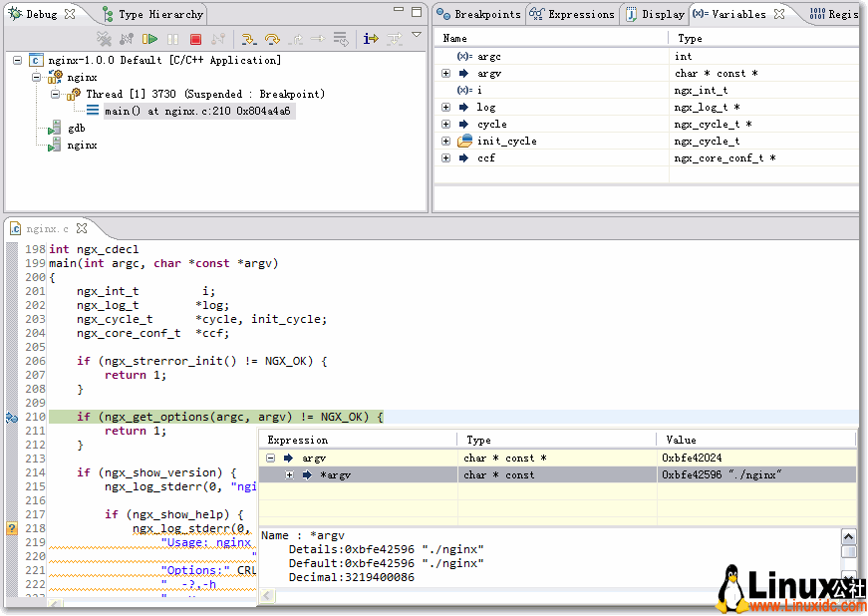Expand the log variable

[446, 107]
